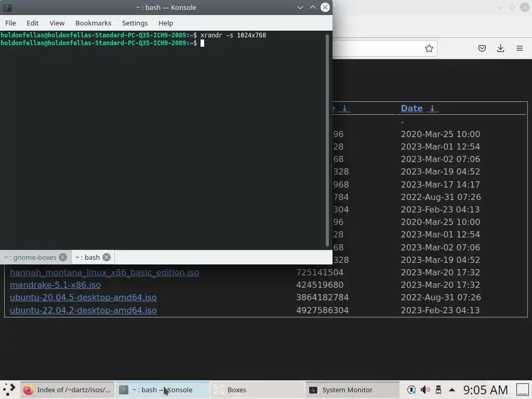The height and width of the screenshot is (399, 532).
Task: Click the System Monitor icon in taskbar
Action: [313, 390]
